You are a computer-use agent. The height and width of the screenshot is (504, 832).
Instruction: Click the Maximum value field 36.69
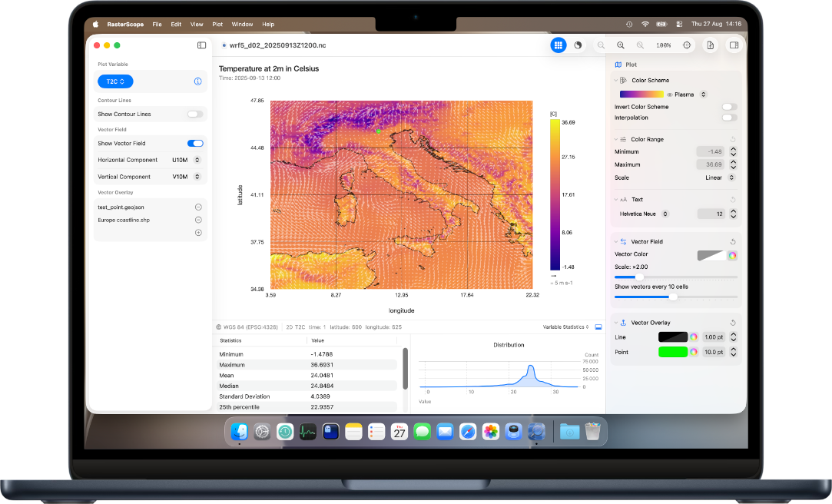711,165
